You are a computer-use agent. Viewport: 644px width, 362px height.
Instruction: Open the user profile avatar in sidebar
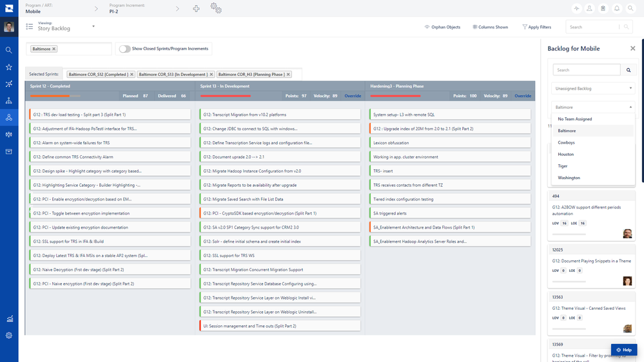pyautogui.click(x=9, y=27)
